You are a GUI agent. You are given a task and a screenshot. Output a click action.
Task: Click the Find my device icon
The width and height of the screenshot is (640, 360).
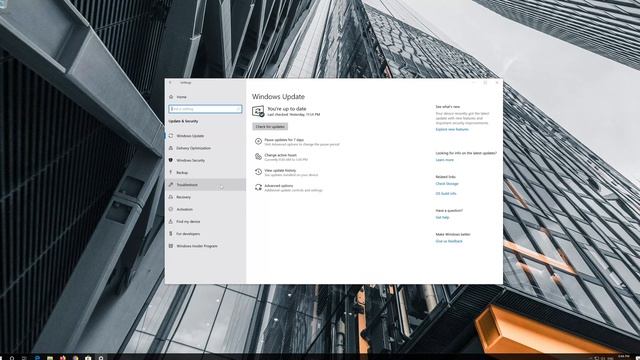[x=171, y=221]
